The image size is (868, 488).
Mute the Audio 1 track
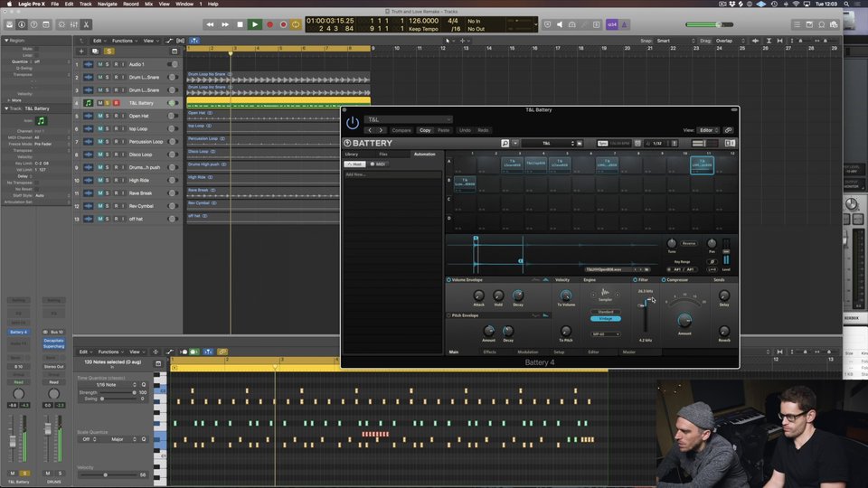(100, 64)
